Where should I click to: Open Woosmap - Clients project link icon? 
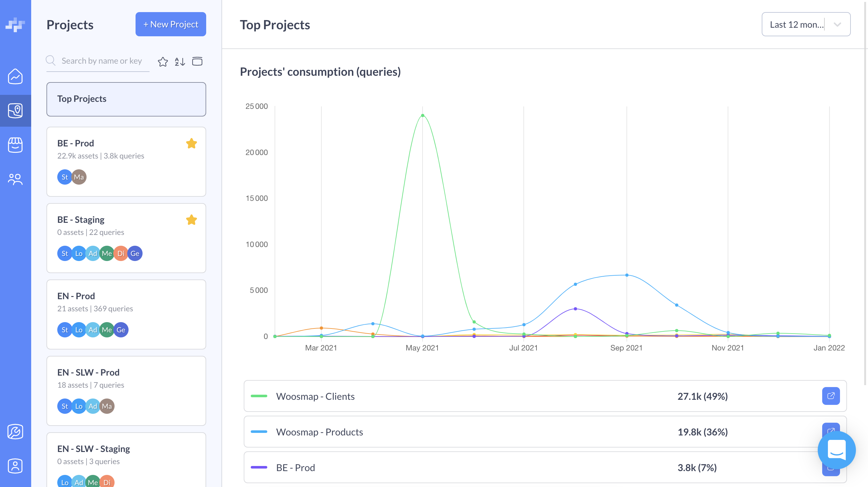tap(830, 396)
